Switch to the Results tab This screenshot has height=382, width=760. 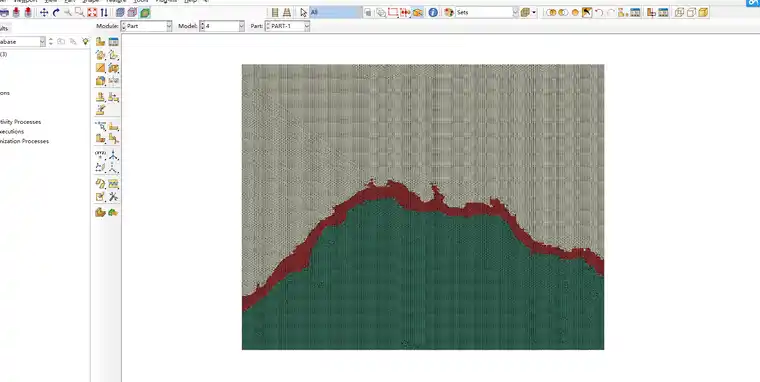coord(4,28)
